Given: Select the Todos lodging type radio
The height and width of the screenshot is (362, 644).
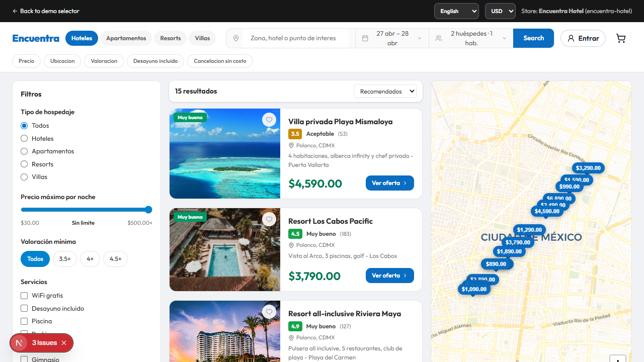Looking at the screenshot, I should [24, 126].
